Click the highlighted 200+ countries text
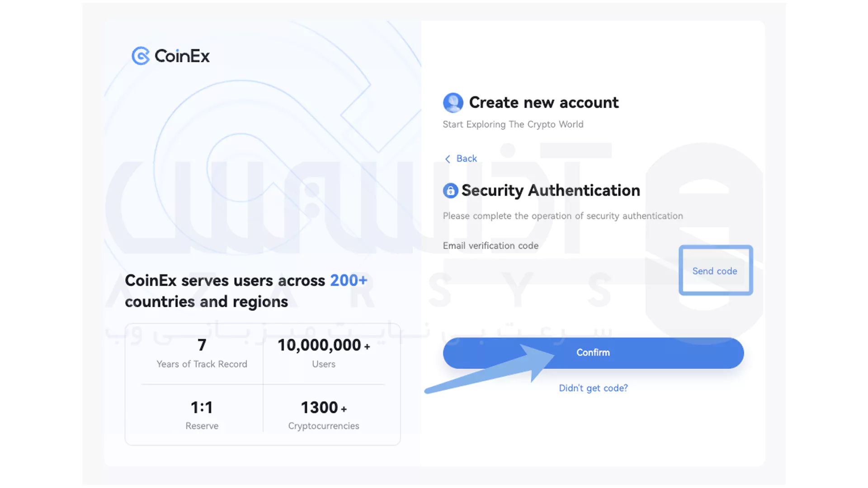868x488 pixels. click(349, 280)
